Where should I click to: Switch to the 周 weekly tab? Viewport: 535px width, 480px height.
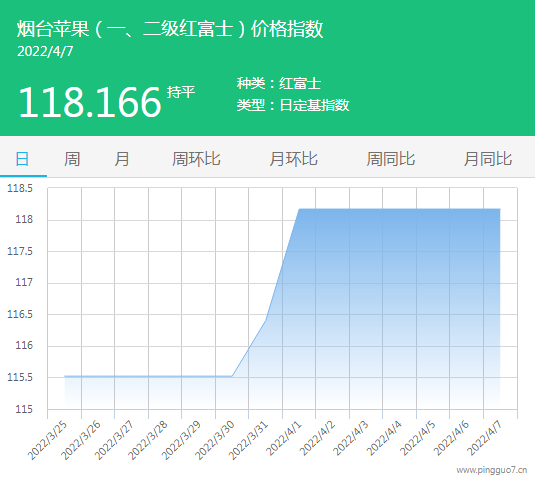tap(72, 159)
